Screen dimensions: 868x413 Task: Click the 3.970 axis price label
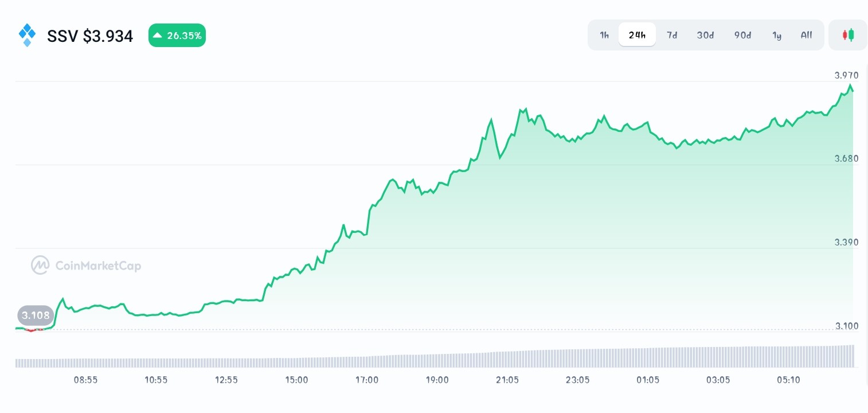coord(846,75)
